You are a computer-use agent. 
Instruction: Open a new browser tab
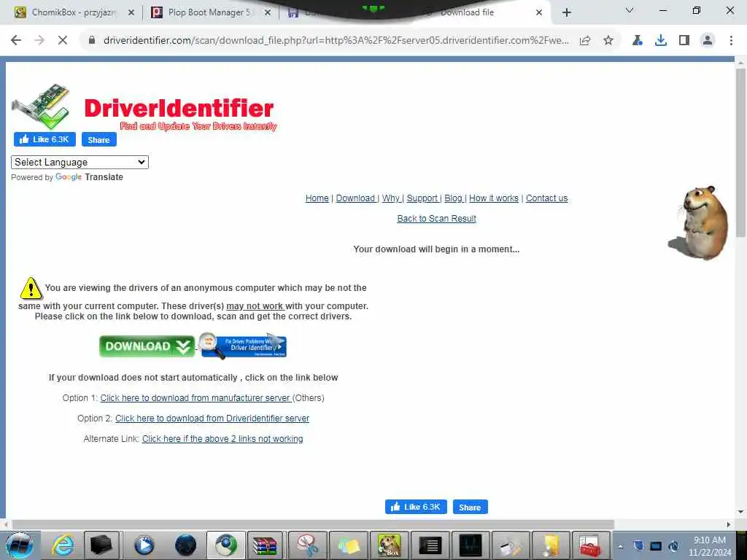(x=566, y=12)
